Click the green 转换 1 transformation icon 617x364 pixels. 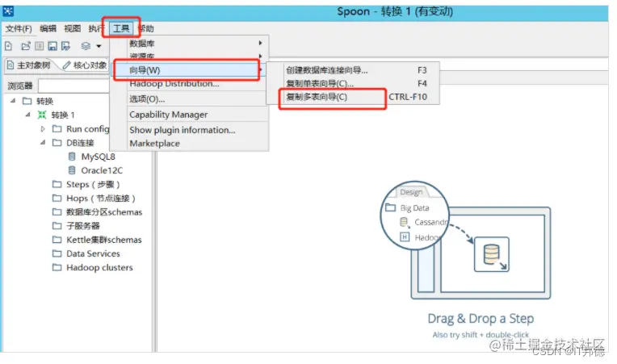pos(42,115)
